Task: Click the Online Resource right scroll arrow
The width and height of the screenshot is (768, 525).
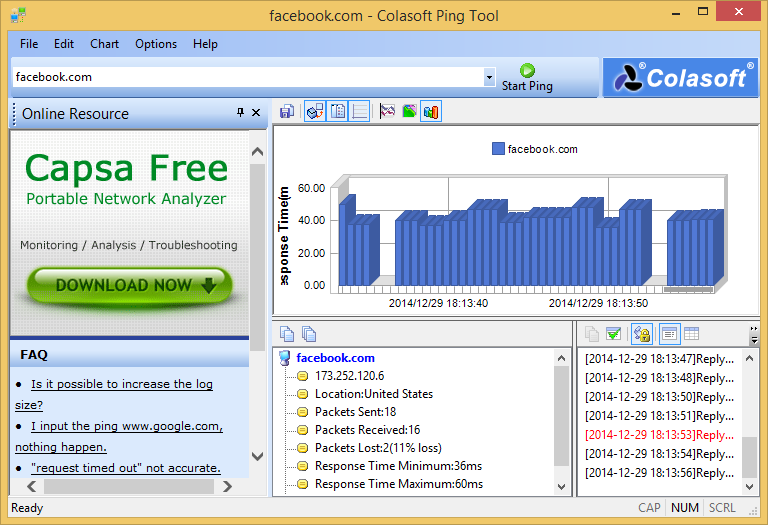Action: 227,486
